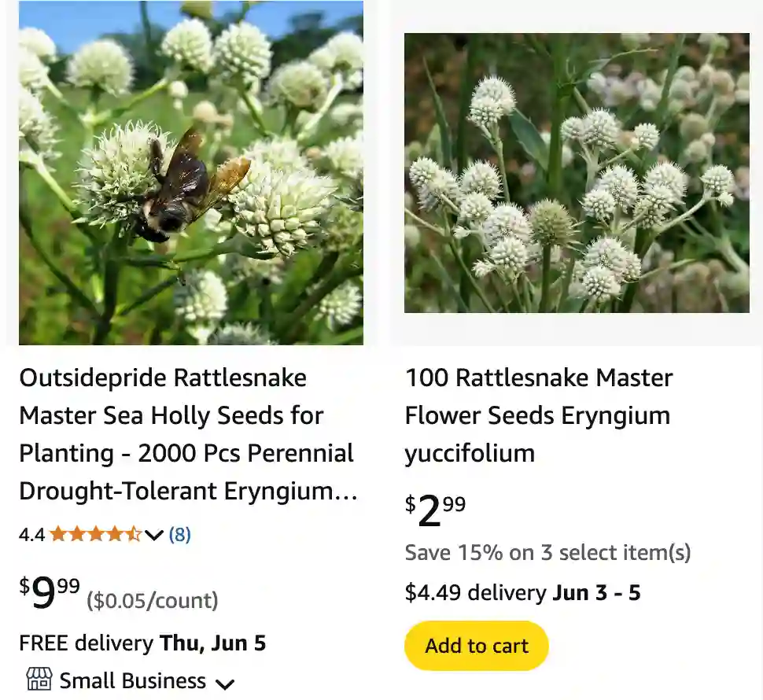This screenshot has height=700, width=763.
Task: Open the Save 15% on 3 items promotion
Action: (x=547, y=552)
